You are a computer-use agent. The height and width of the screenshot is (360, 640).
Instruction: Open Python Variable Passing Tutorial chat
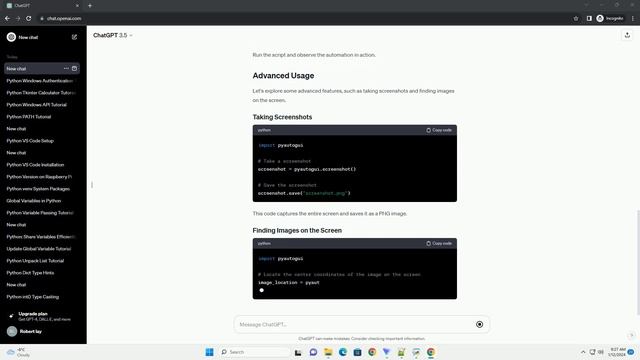coord(41,213)
